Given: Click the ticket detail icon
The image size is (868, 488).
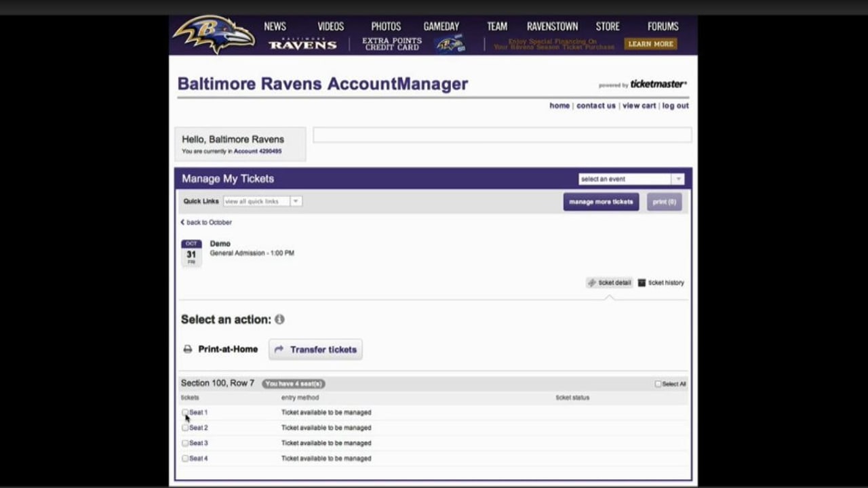Looking at the screenshot, I should (592, 283).
